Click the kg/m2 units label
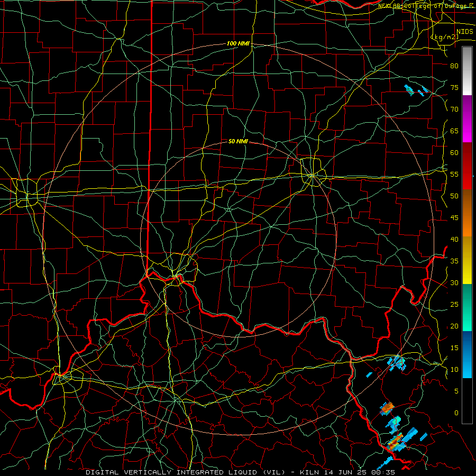The height and width of the screenshot is (476, 476). (444, 36)
